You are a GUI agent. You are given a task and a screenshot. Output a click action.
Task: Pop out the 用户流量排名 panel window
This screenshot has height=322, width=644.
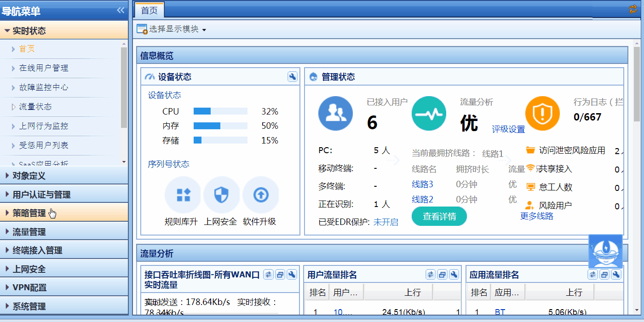tap(442, 275)
